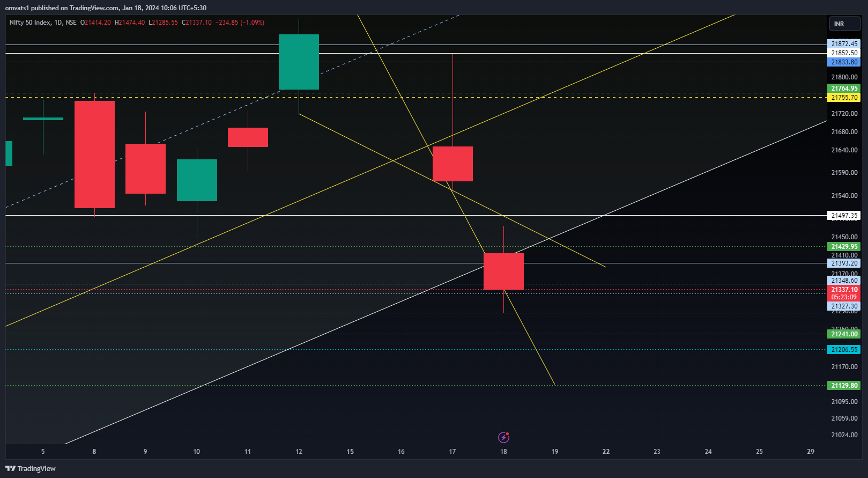The width and height of the screenshot is (868, 478).
Task: Select the 21348.60 price label
Action: point(844,281)
